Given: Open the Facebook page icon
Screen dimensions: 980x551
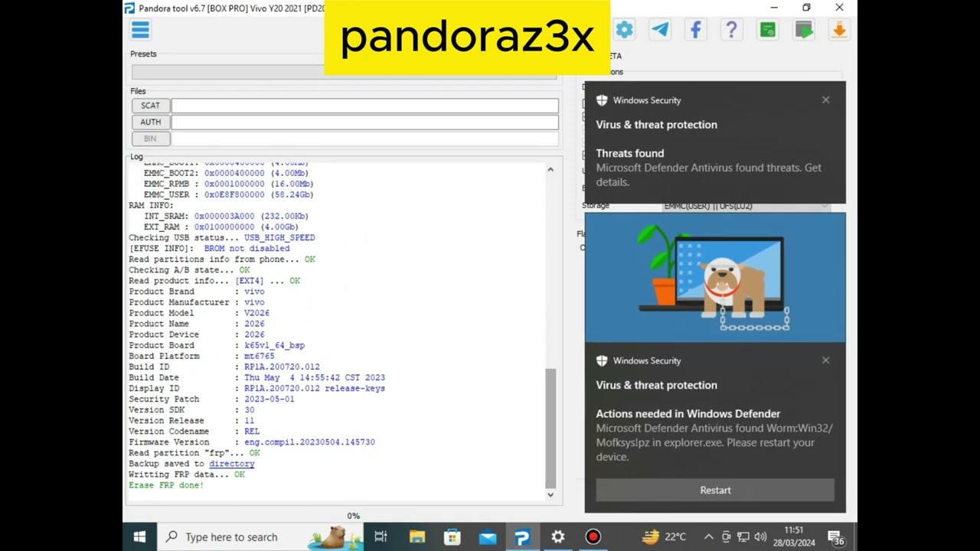Looking at the screenshot, I should pyautogui.click(x=696, y=30).
